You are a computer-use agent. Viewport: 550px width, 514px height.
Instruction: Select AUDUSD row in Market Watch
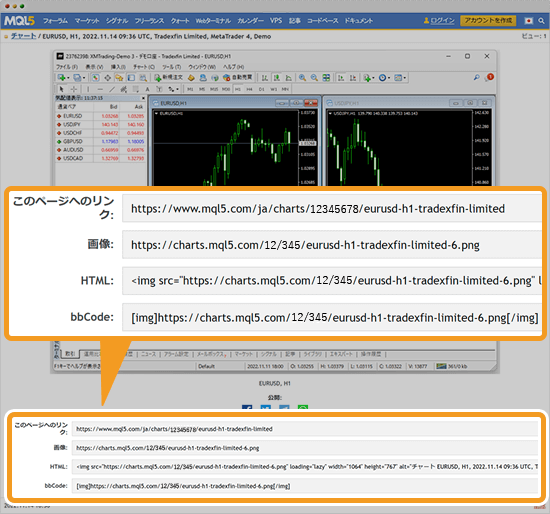pyautogui.click(x=100, y=150)
